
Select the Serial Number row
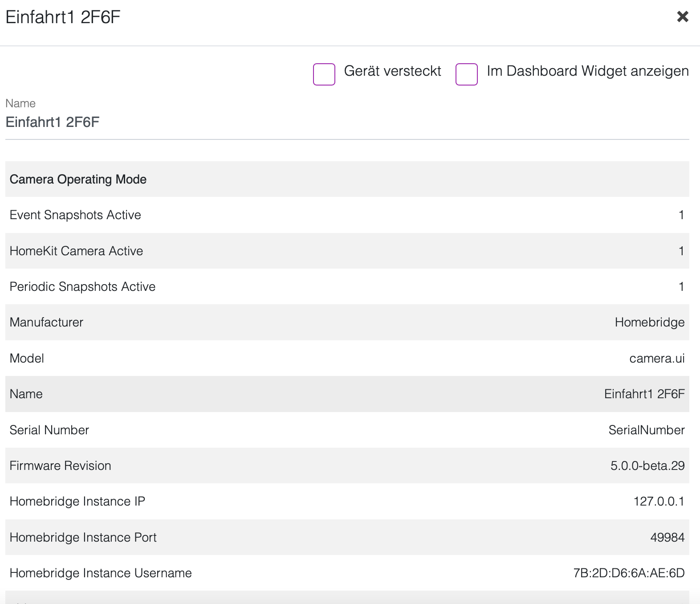(346, 430)
